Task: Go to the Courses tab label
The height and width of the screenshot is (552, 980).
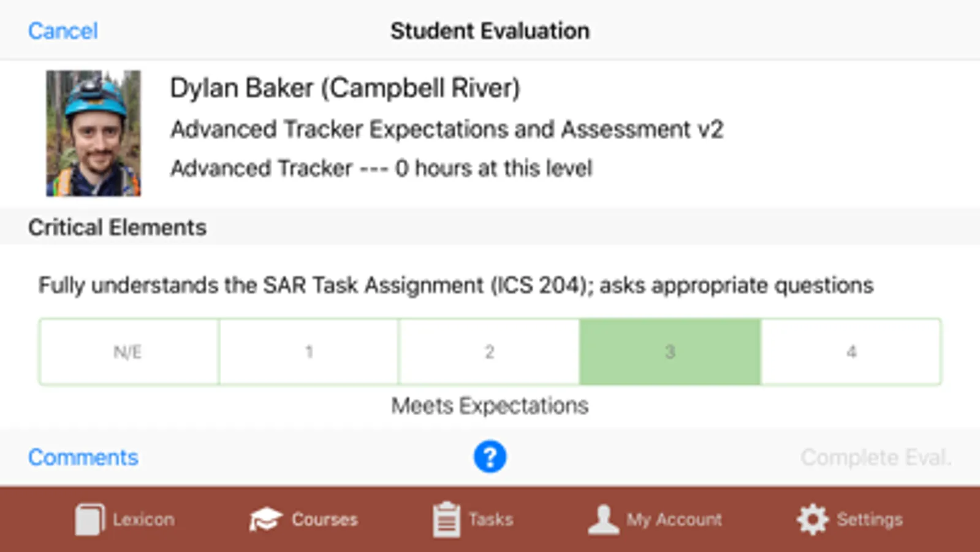Action: point(324,519)
